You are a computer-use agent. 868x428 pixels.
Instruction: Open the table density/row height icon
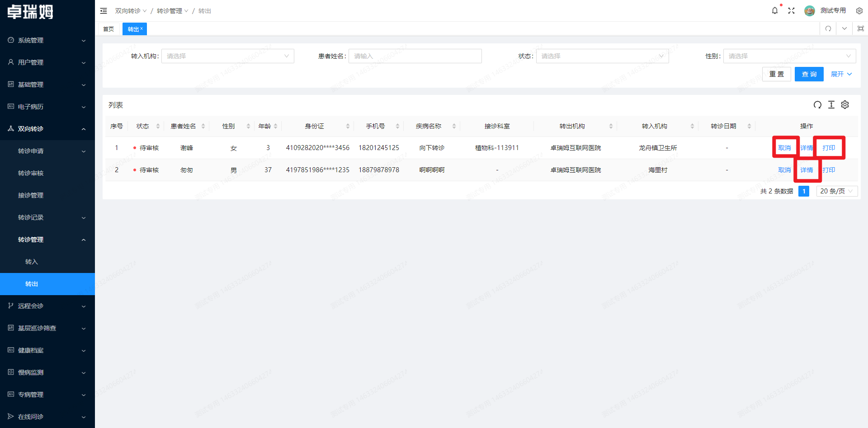pyautogui.click(x=831, y=105)
